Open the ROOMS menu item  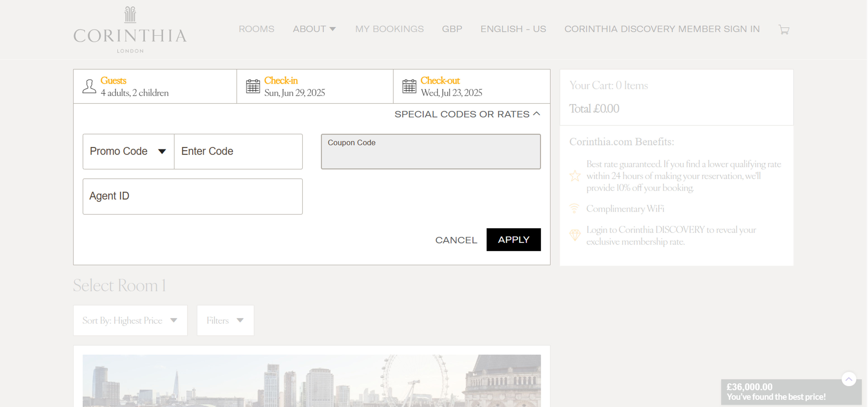(x=256, y=29)
